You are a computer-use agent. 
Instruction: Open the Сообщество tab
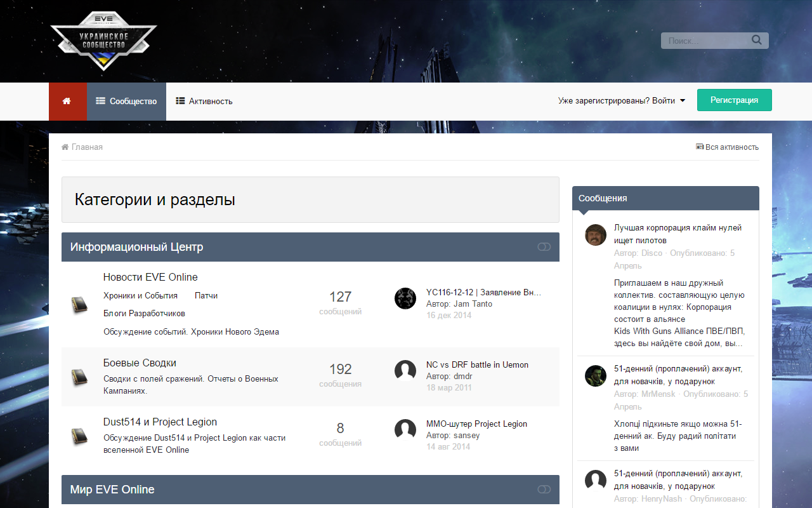[x=126, y=101]
